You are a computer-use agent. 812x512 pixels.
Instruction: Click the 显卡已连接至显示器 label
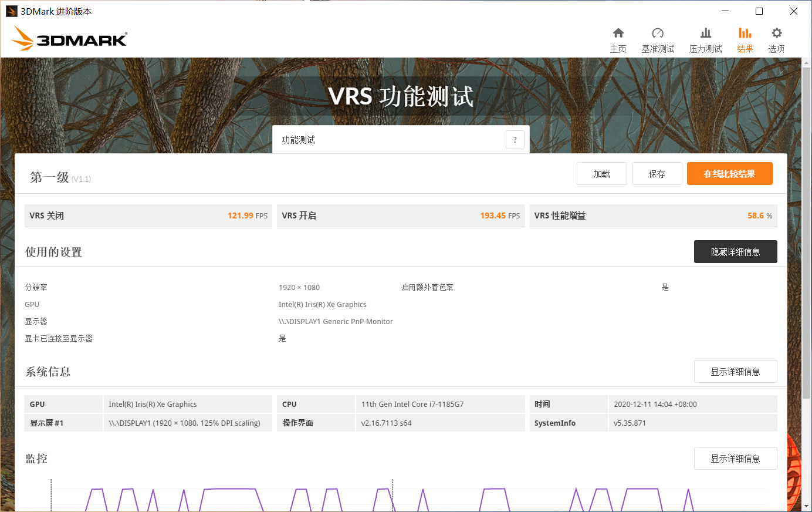59,338
